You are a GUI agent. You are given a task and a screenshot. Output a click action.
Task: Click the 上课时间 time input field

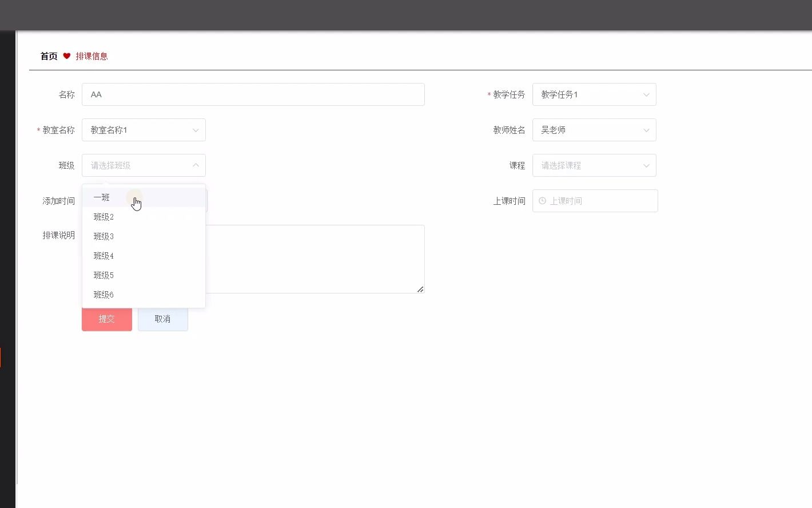click(595, 201)
